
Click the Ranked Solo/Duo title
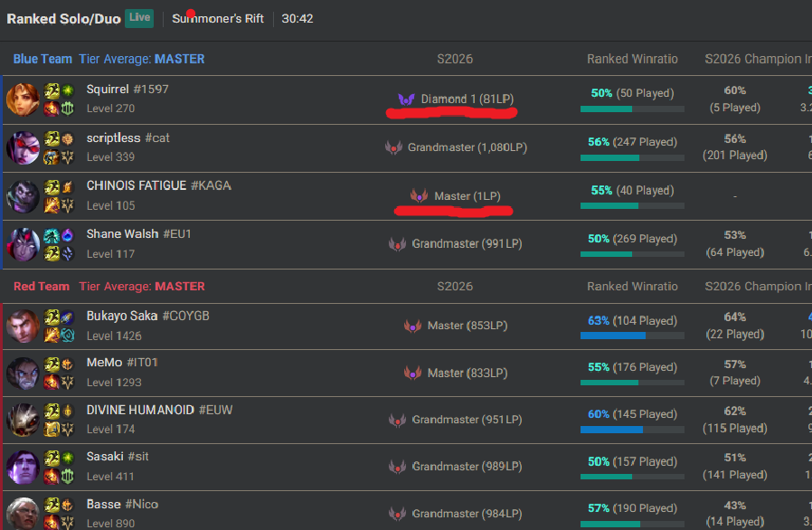[63, 19]
